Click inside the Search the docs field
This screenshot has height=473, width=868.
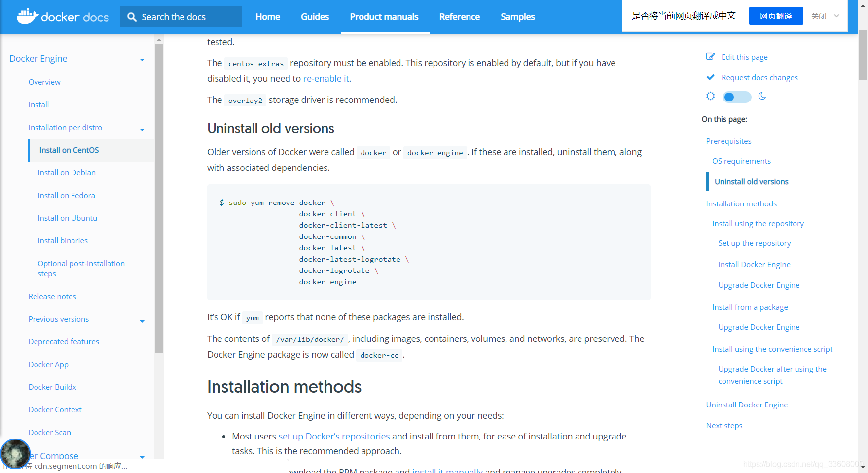tap(181, 17)
